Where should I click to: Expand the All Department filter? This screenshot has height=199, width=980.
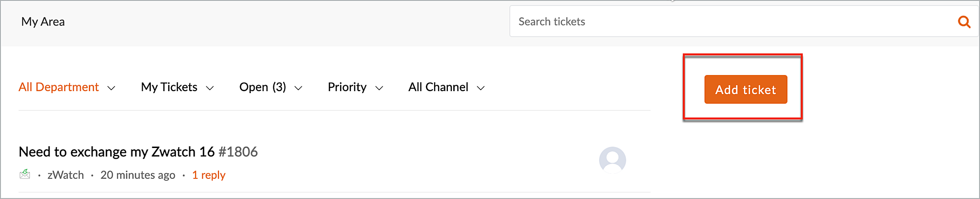(59, 87)
